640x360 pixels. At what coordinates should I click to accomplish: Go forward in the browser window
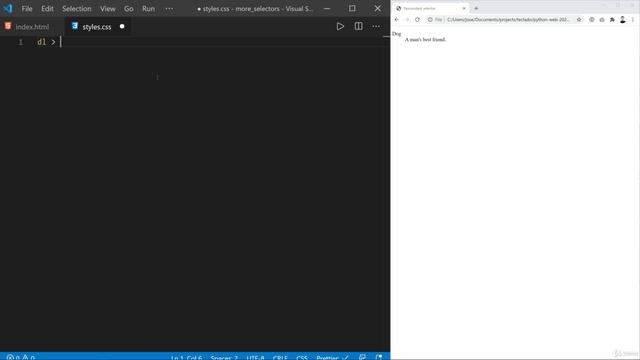(407, 20)
